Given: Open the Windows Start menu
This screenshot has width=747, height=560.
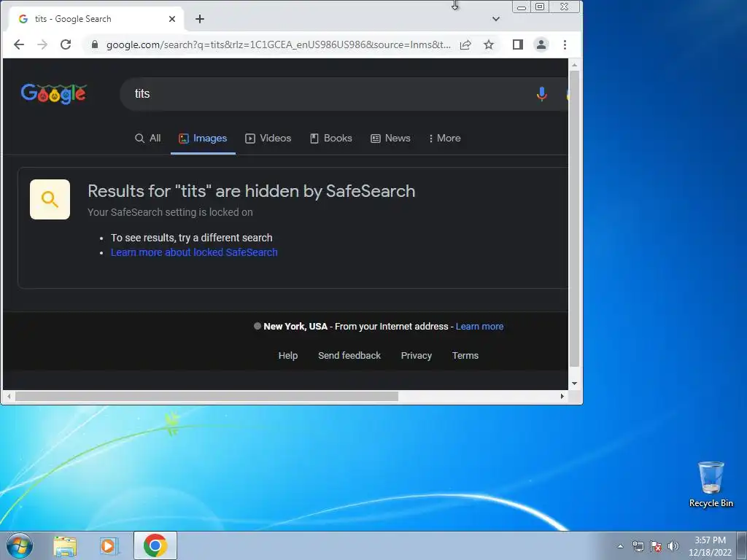Looking at the screenshot, I should click(x=20, y=545).
